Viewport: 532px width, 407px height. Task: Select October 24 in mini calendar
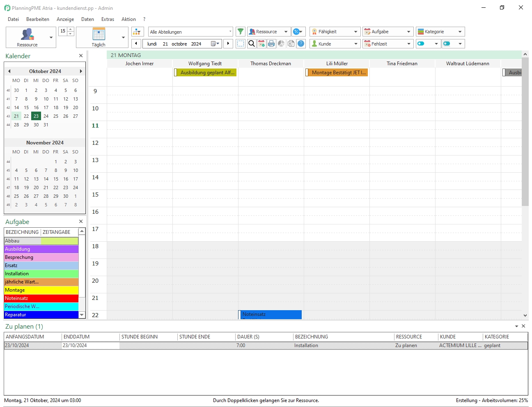[46, 116]
